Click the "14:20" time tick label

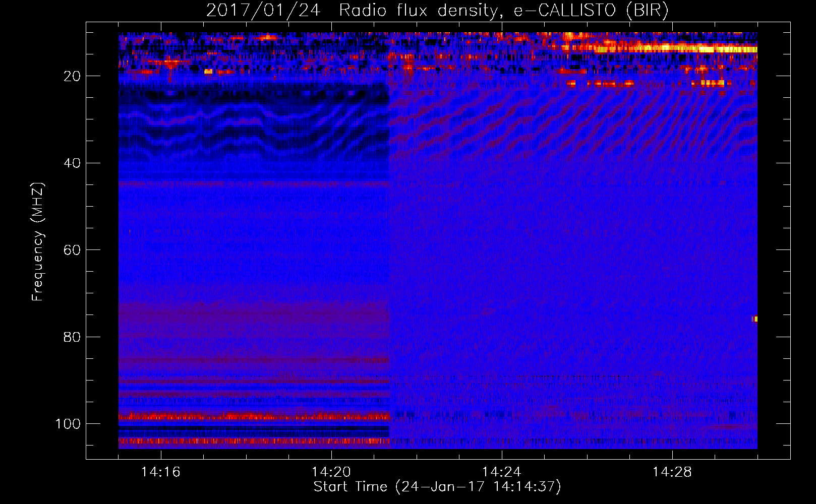click(331, 472)
